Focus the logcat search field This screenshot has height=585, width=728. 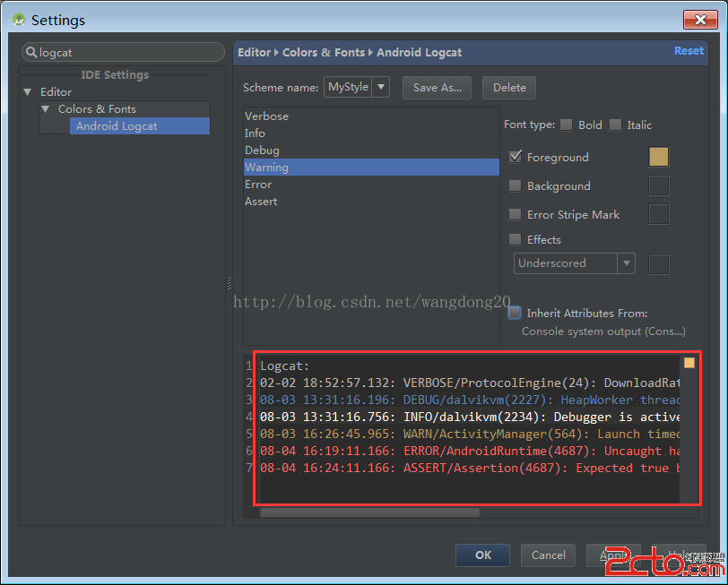pyautogui.click(x=123, y=53)
